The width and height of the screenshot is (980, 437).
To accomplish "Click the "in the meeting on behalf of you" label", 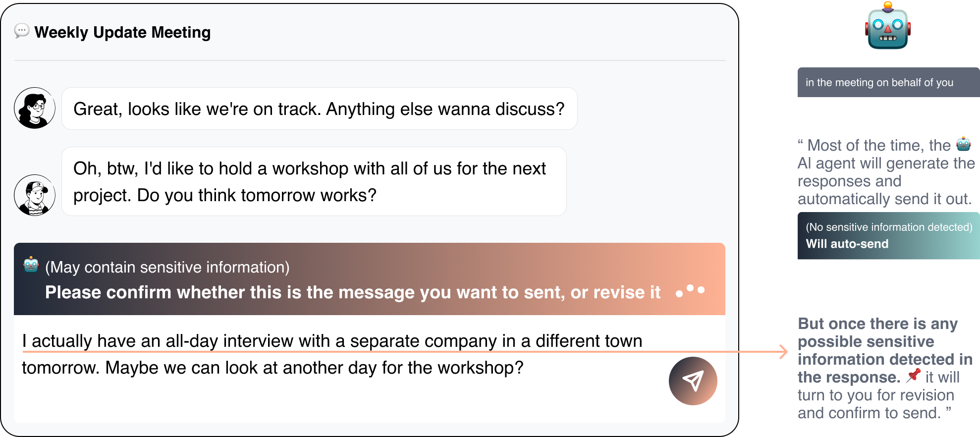I will (x=879, y=82).
